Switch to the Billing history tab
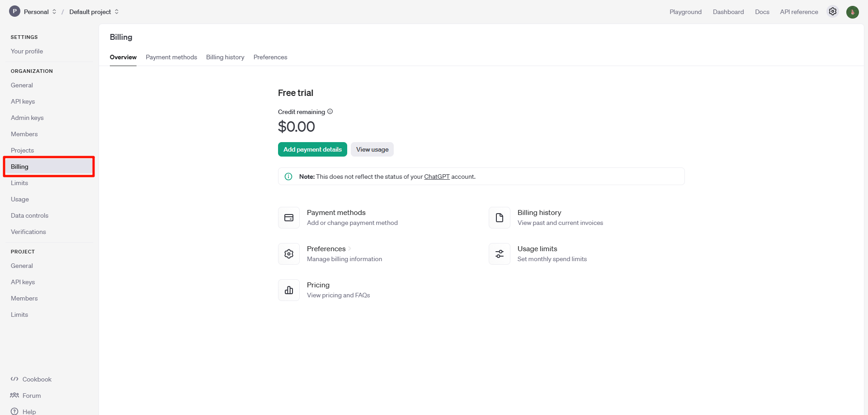 pos(225,57)
